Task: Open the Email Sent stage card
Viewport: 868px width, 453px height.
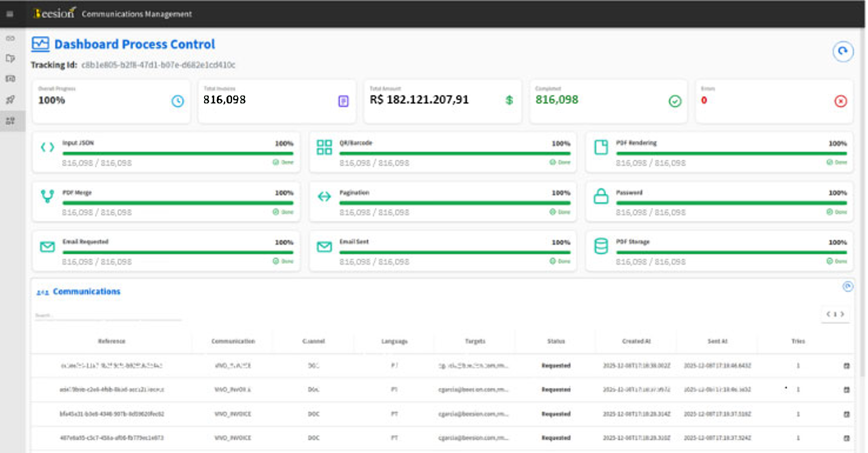Action: pyautogui.click(x=443, y=252)
